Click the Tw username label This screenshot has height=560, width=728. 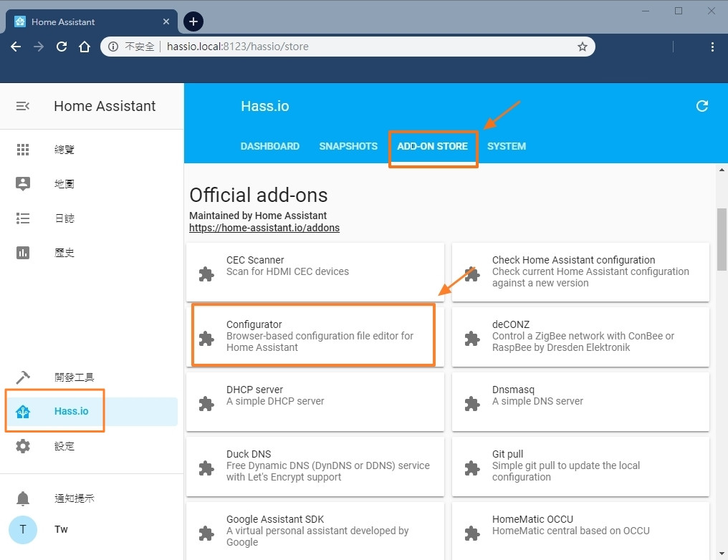pyautogui.click(x=61, y=529)
